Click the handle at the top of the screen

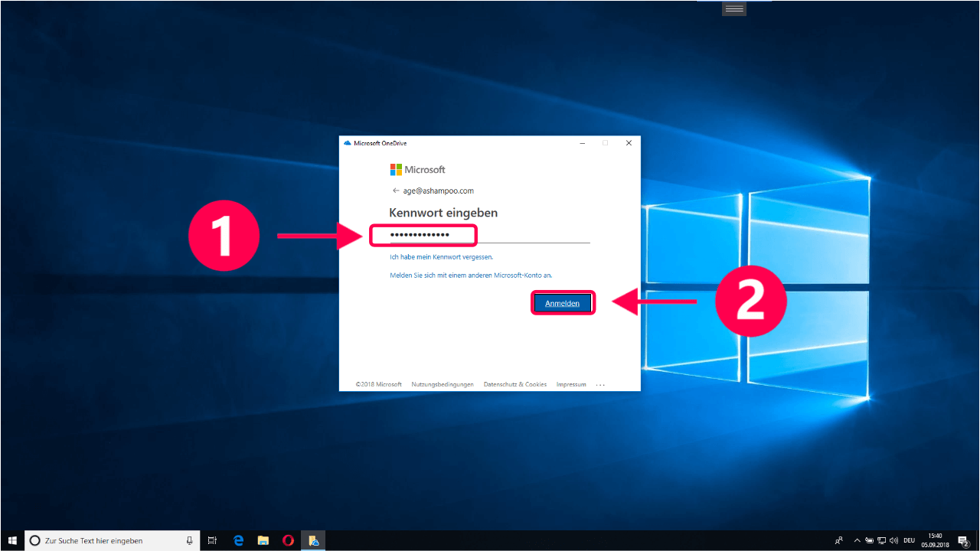pyautogui.click(x=734, y=8)
